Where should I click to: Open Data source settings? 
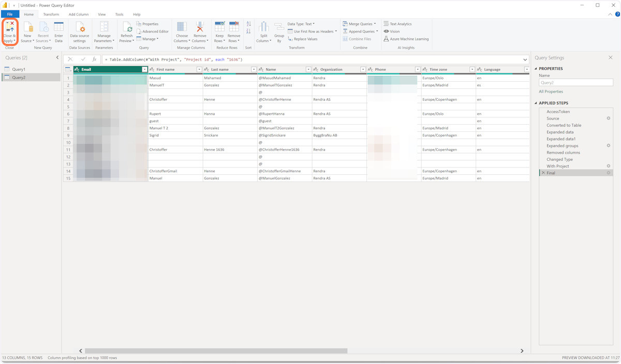click(x=80, y=32)
